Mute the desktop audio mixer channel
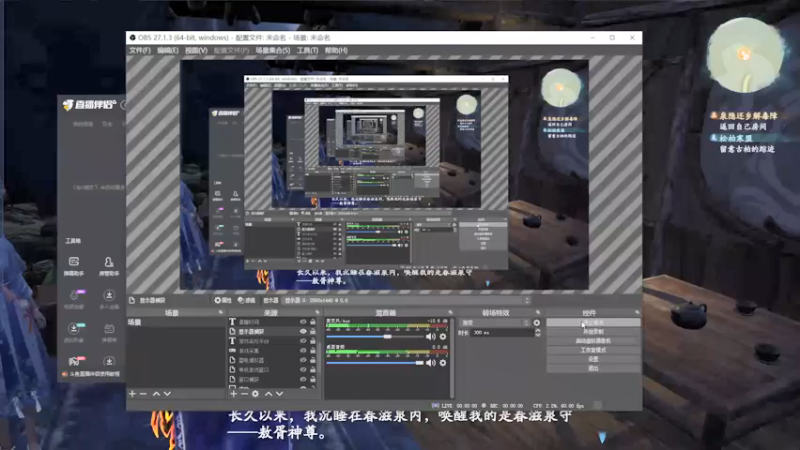This screenshot has height=450, width=800. (x=431, y=363)
